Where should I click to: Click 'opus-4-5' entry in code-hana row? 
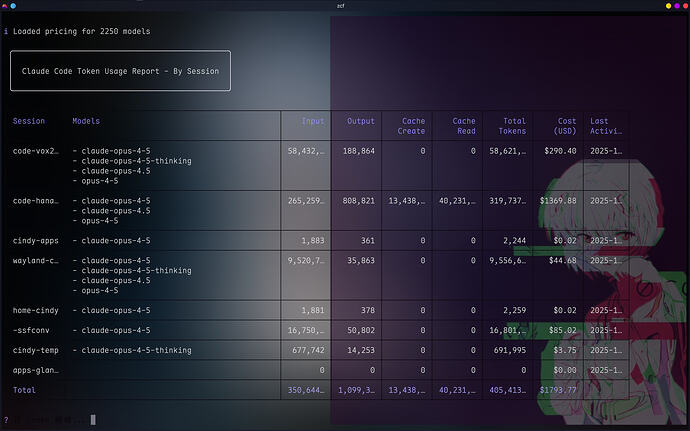point(99,221)
